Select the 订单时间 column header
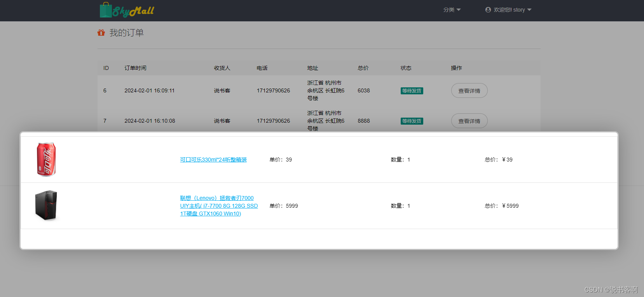The width and height of the screenshot is (644, 297). click(x=135, y=68)
